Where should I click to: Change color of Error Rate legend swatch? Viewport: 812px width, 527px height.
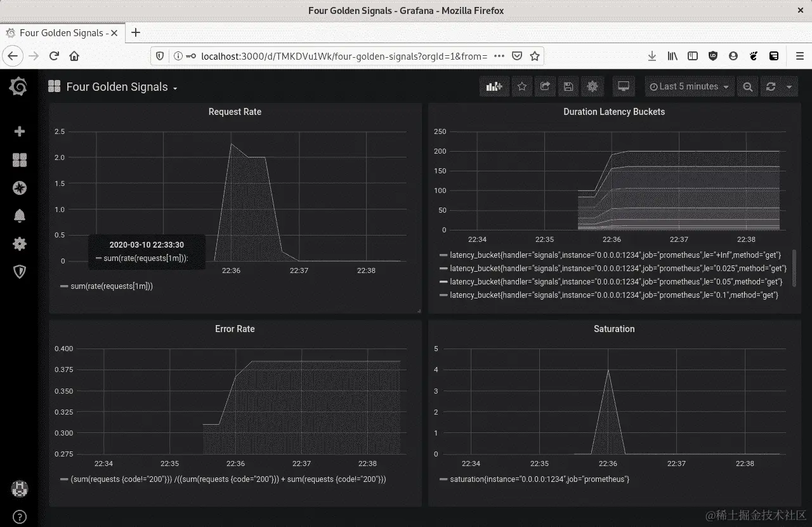point(64,479)
